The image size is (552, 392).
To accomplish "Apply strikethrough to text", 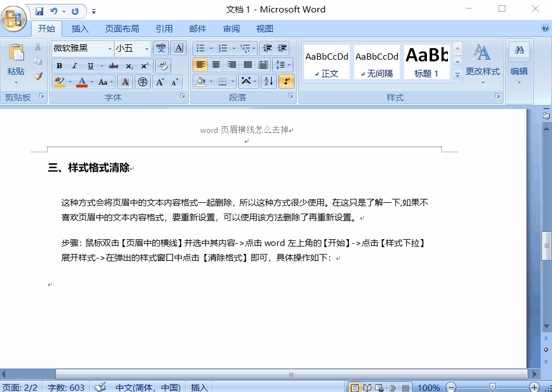I will [114, 65].
